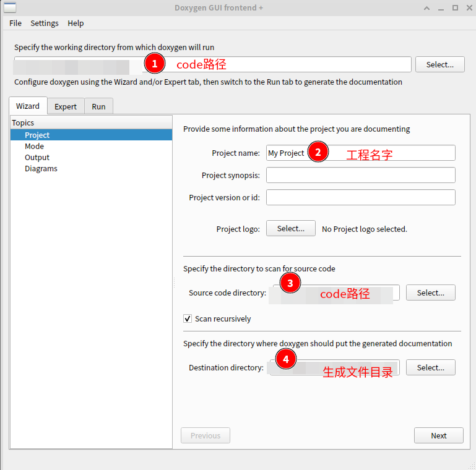Focus the Destination directory field

pyautogui.click(x=334, y=367)
